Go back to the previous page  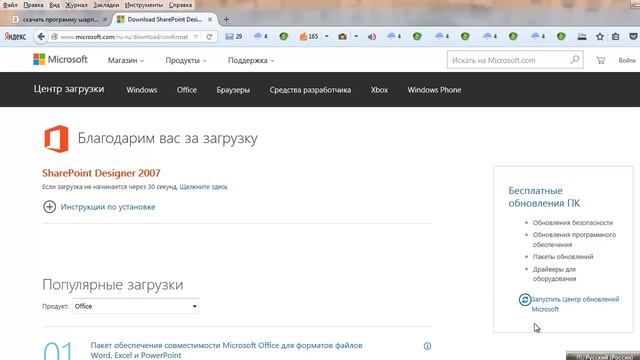pyautogui.click(x=41, y=37)
